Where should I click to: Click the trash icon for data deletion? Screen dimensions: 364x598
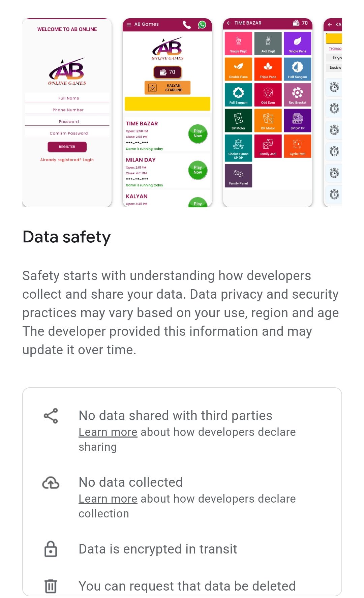pos(51,586)
